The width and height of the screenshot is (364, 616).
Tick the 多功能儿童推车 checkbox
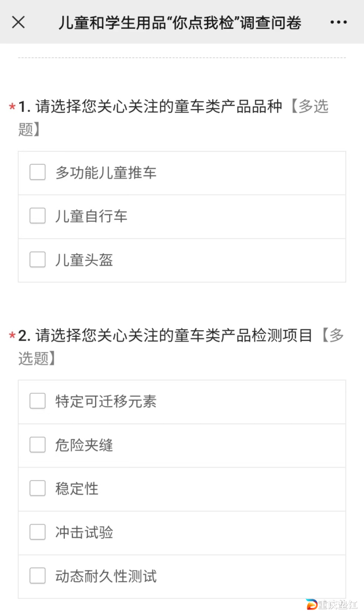coord(37,172)
